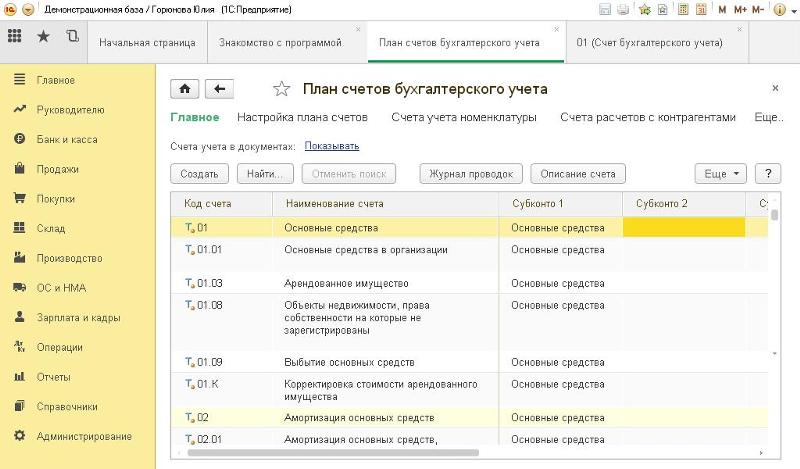This screenshot has width=800, height=469.
Task: Click the document-with-star icon in the title bar
Action: pos(662,9)
